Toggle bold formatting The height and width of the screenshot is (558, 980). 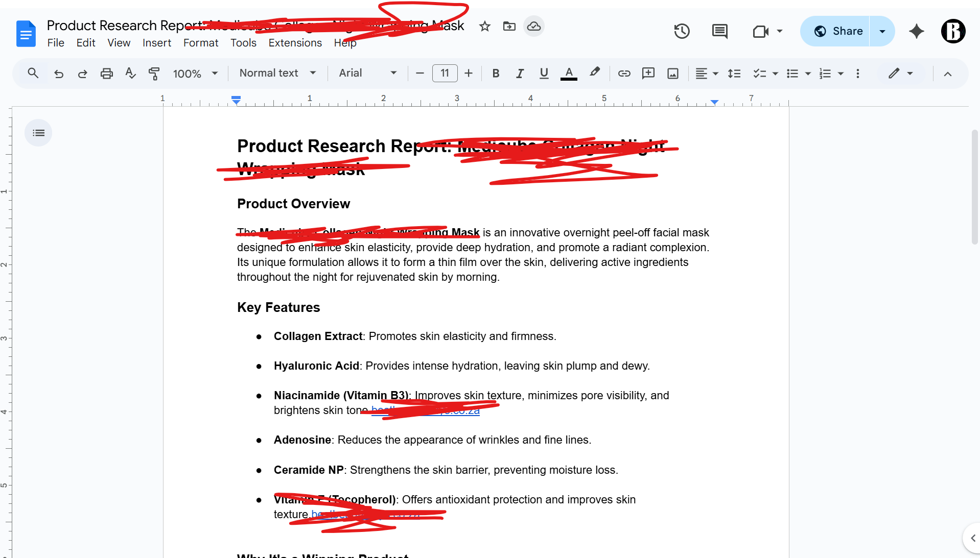tap(495, 74)
